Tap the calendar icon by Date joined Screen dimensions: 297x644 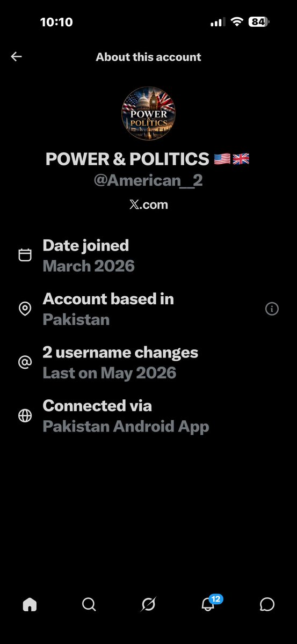pyautogui.click(x=25, y=255)
